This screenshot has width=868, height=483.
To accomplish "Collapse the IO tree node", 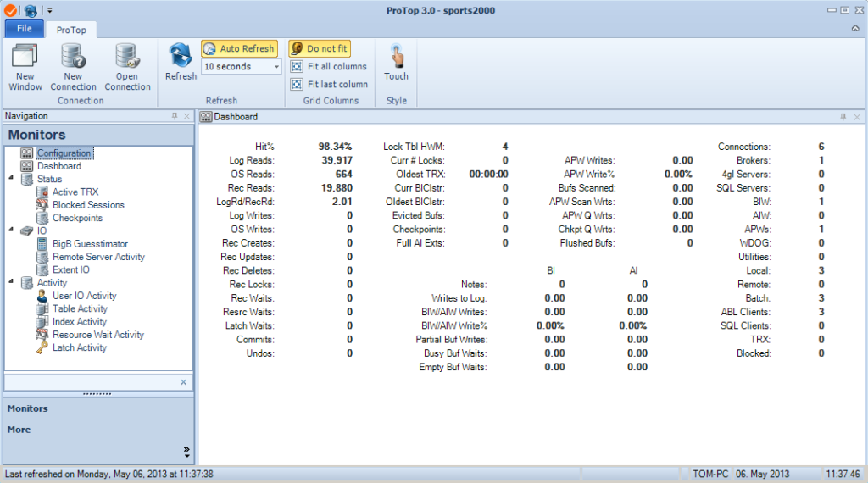I will click(x=11, y=230).
